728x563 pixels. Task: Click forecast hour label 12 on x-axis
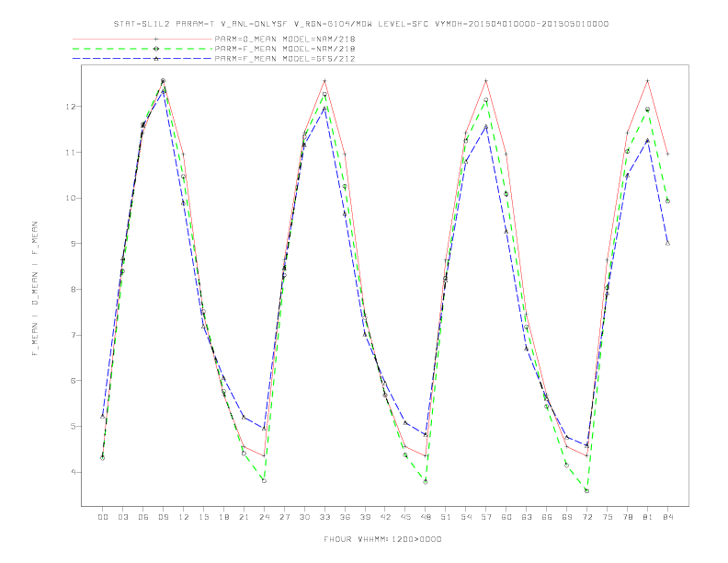(x=184, y=517)
